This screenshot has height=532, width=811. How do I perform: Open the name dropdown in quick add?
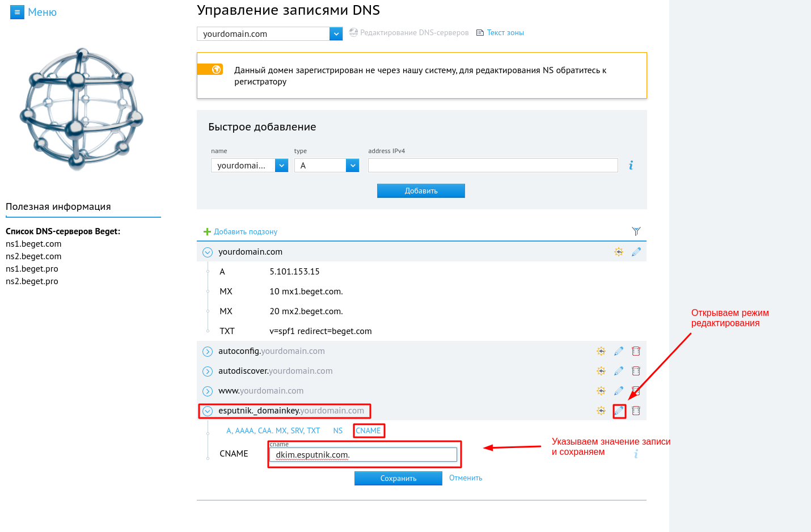[x=281, y=166]
